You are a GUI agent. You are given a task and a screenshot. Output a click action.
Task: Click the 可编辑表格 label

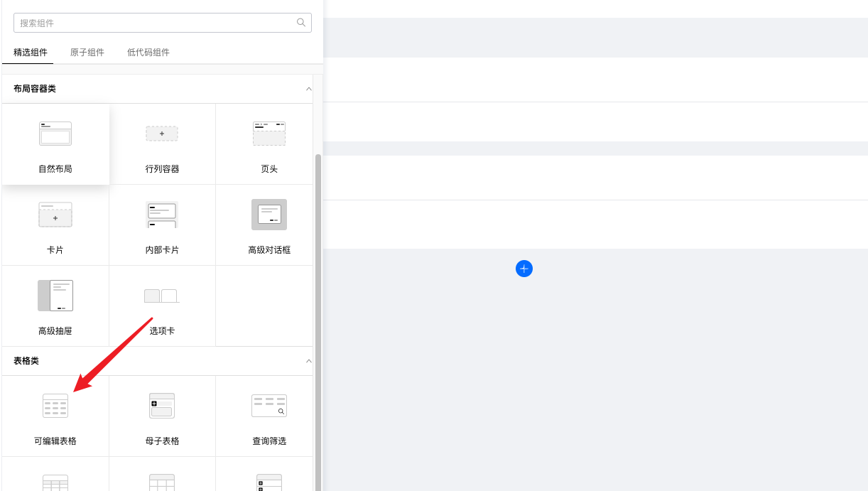coord(55,441)
